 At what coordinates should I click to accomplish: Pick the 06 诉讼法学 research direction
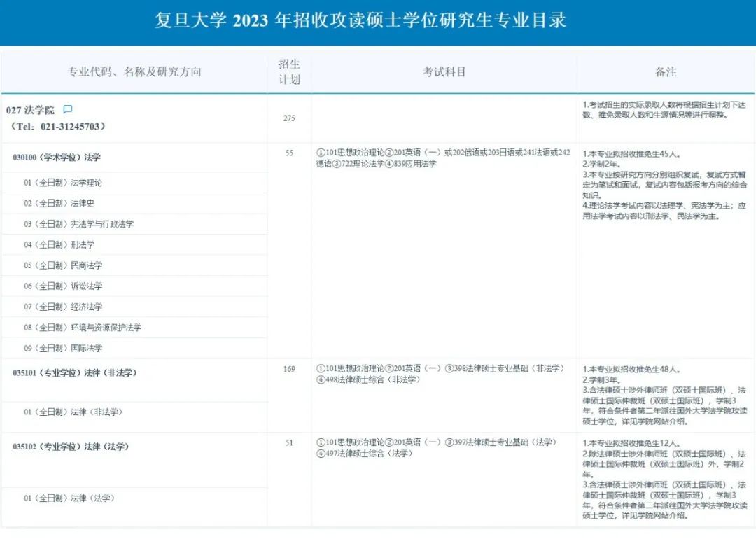tap(63, 286)
